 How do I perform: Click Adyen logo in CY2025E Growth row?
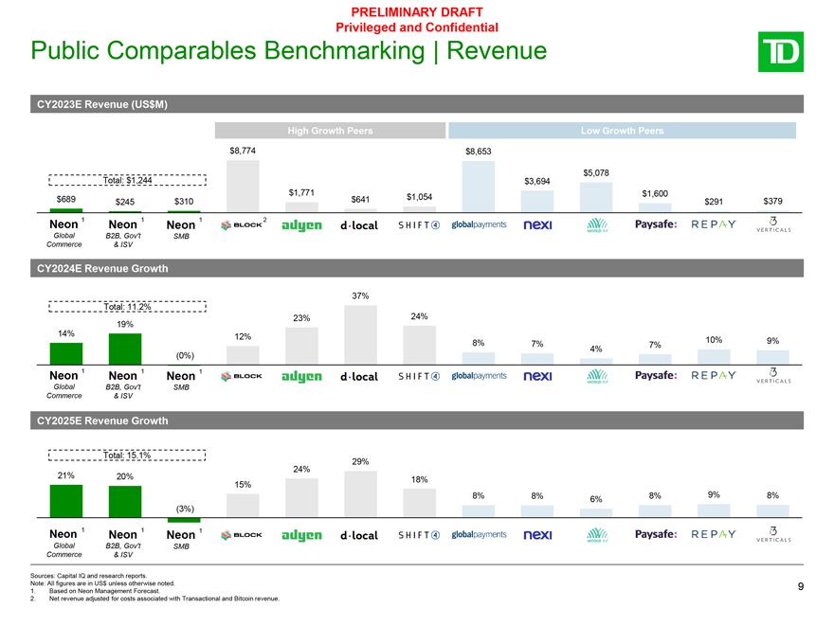(301, 536)
